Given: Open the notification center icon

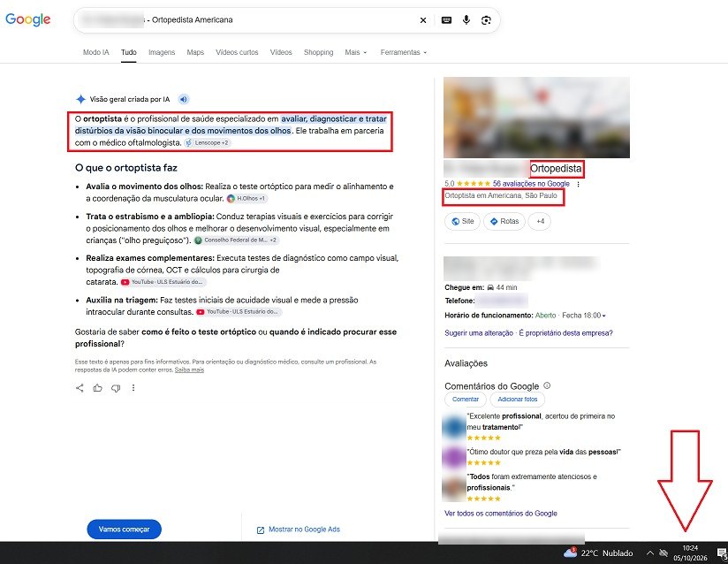Looking at the screenshot, I should tap(722, 553).
